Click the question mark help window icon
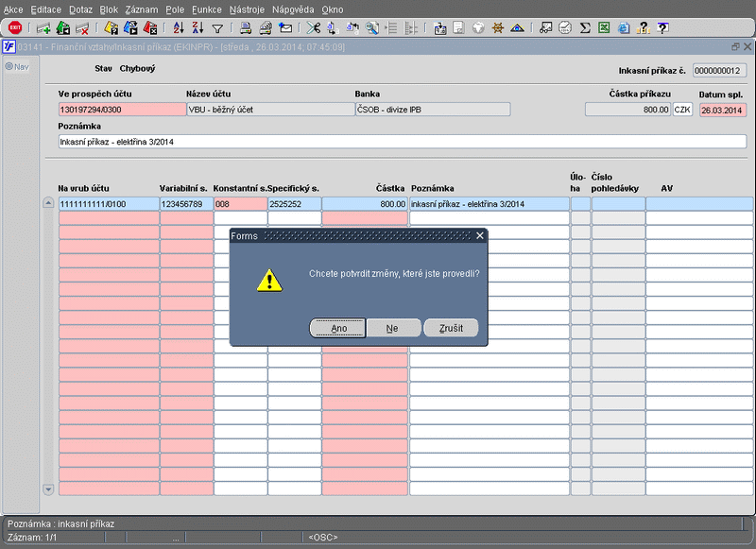This screenshot has width=756, height=549. coord(663,28)
